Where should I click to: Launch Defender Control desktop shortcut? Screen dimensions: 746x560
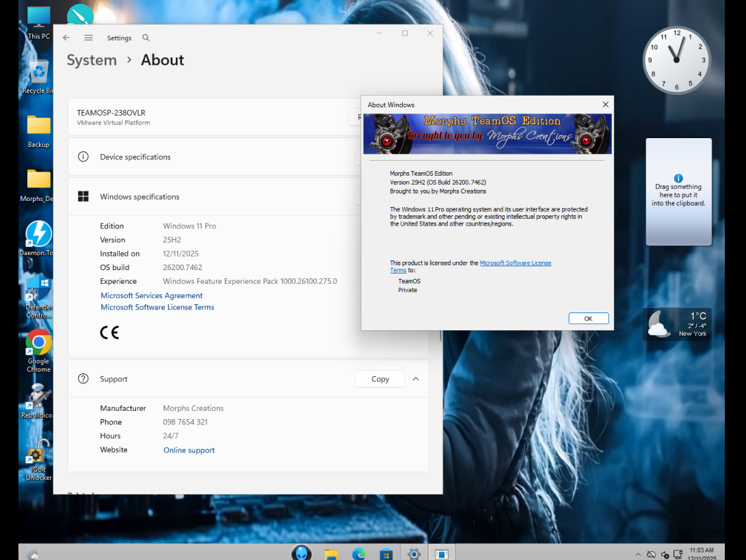pos(39,296)
